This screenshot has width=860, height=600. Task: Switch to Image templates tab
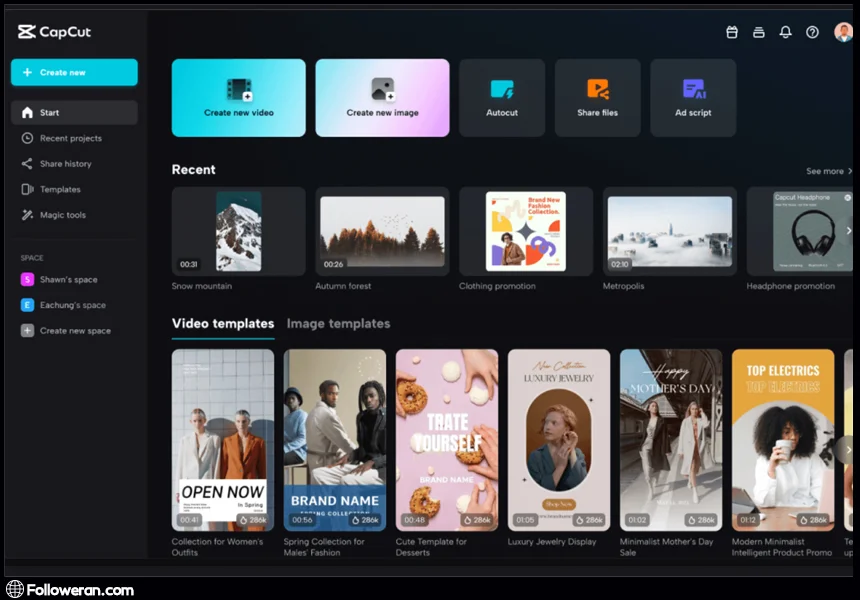point(338,324)
